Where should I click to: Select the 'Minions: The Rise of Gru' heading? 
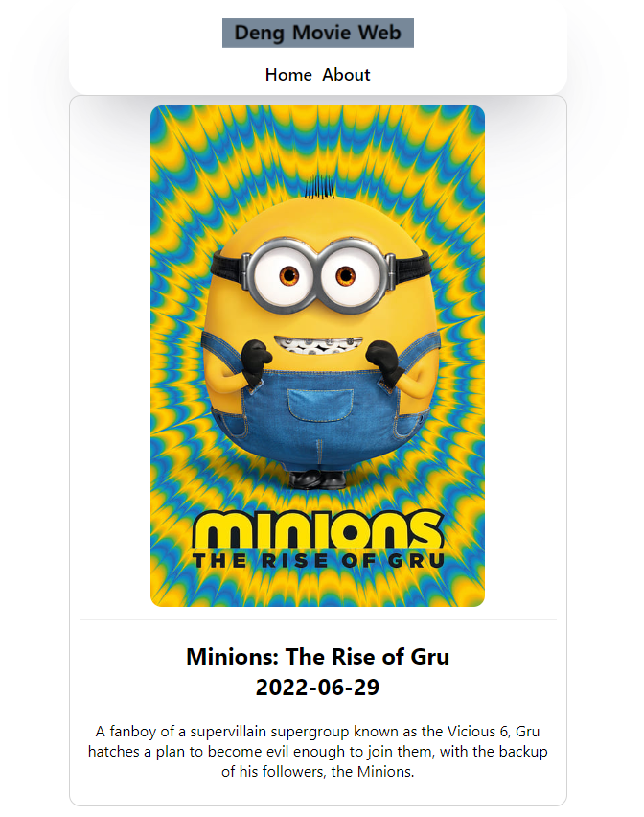point(317,657)
